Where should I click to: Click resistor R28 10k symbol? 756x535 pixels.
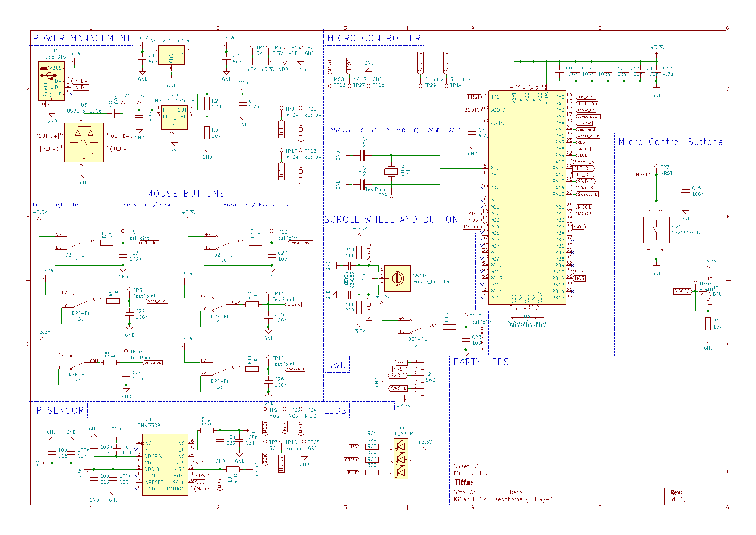233,469
